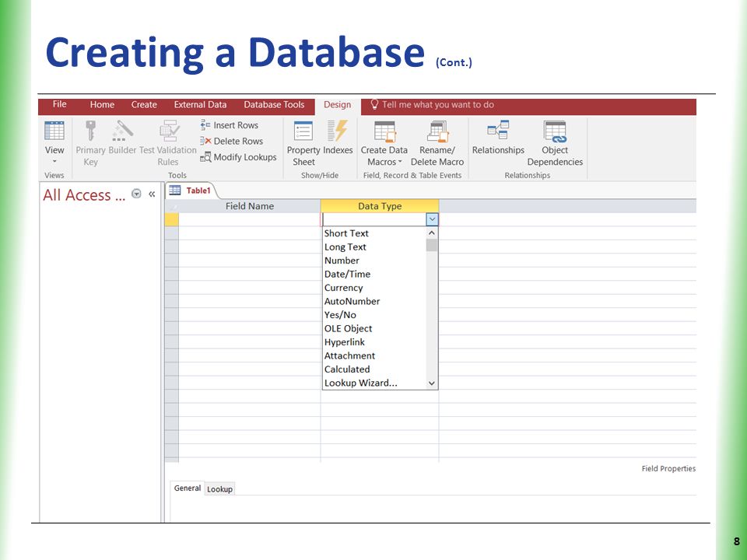Viewport: 747px width, 560px height.
Task: Switch to Lookup properties tab
Action: click(x=219, y=489)
